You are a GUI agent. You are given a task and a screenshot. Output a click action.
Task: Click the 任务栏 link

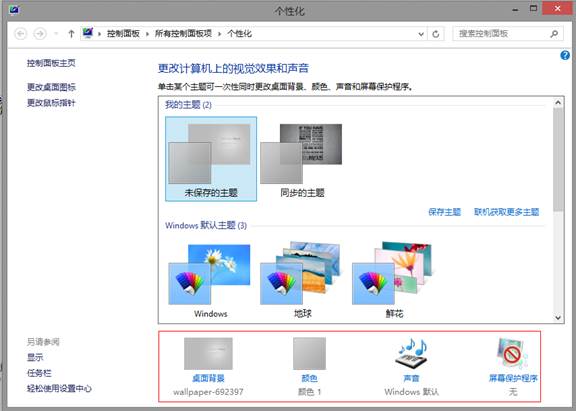click(x=39, y=373)
